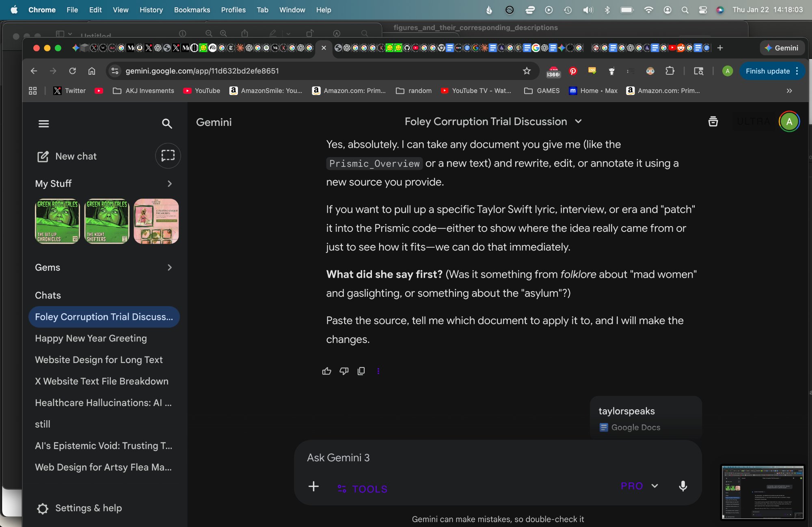Click the microphone voice input icon
The height and width of the screenshot is (527, 812).
pyautogui.click(x=683, y=486)
